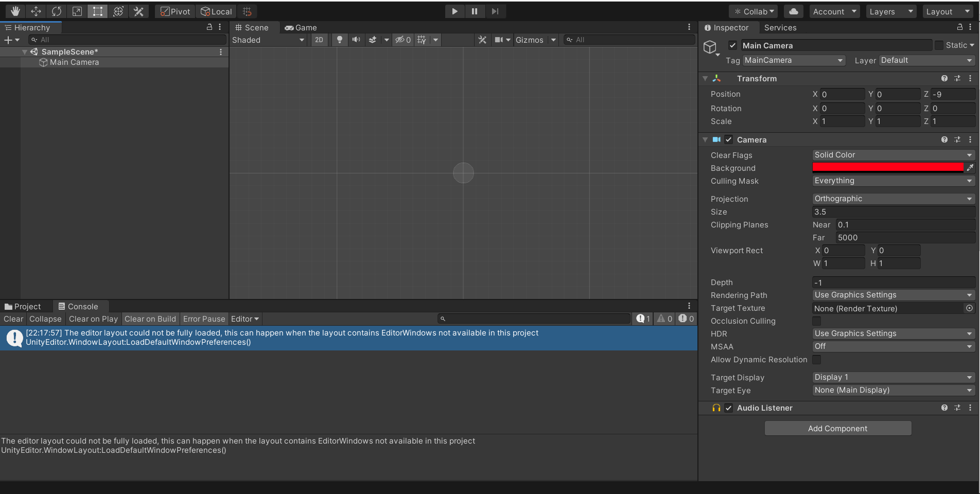Screen dimensions: 980x494
Task: Collapse the Transform component section
Action: click(x=705, y=79)
